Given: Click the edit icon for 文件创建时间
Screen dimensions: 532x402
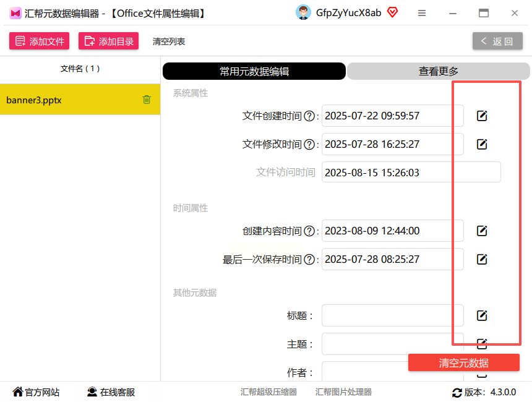Looking at the screenshot, I should tap(482, 116).
